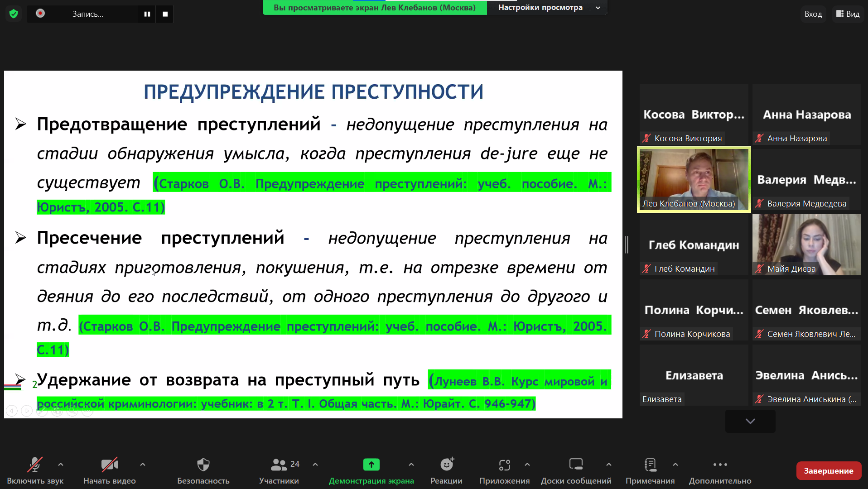Click muted mic icon beside Семен Яковлевич

click(x=759, y=334)
